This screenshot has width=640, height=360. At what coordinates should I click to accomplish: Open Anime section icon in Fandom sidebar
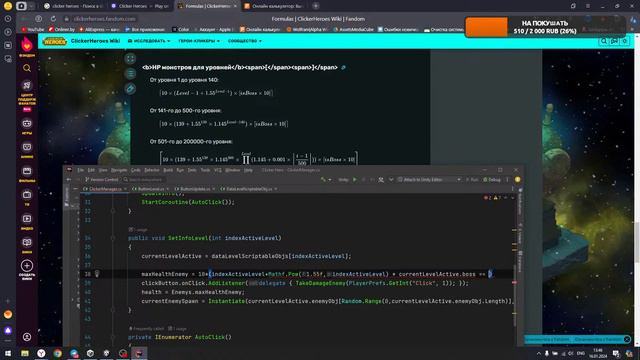(27, 147)
